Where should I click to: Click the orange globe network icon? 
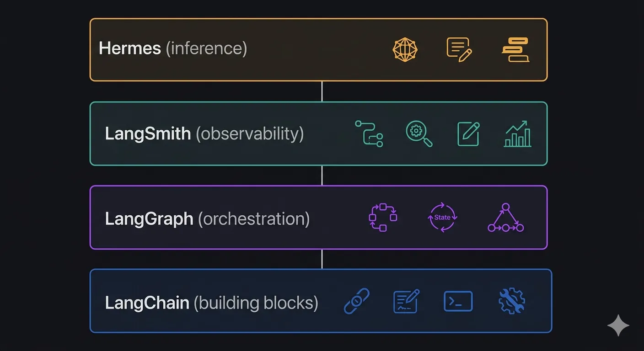(x=405, y=49)
